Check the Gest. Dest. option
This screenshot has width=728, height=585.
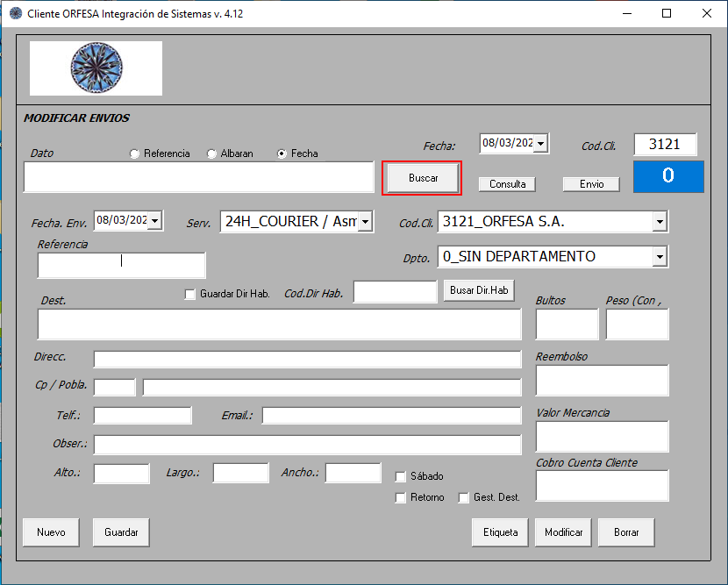pos(464,497)
